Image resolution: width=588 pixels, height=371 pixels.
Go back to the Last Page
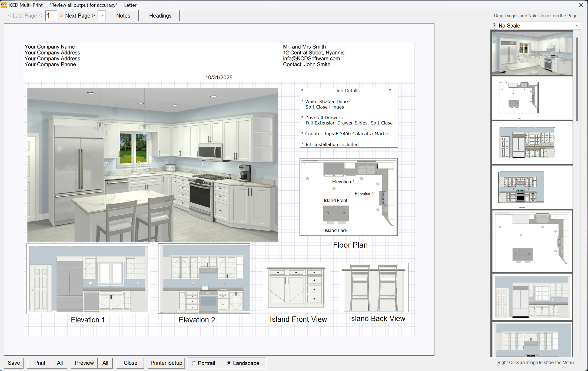[x=25, y=16]
